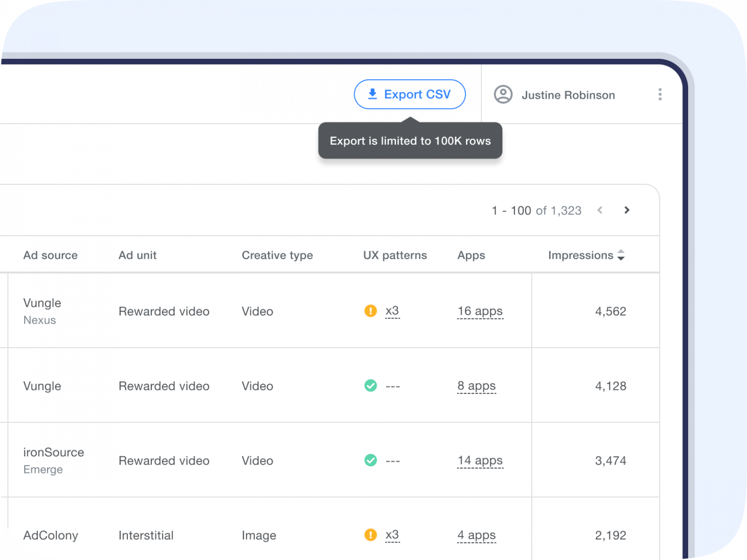Select the green checkmark on the ironSource row
The image size is (747, 560).
[x=371, y=460]
